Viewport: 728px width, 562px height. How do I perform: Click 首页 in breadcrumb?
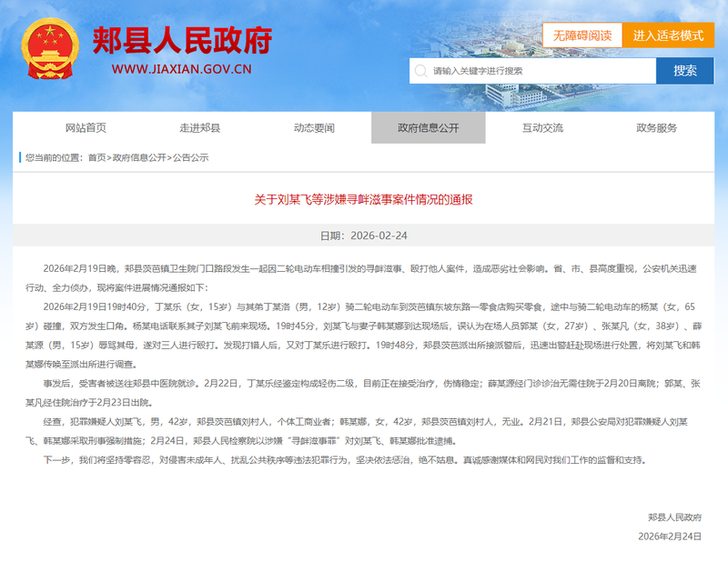[97, 158]
